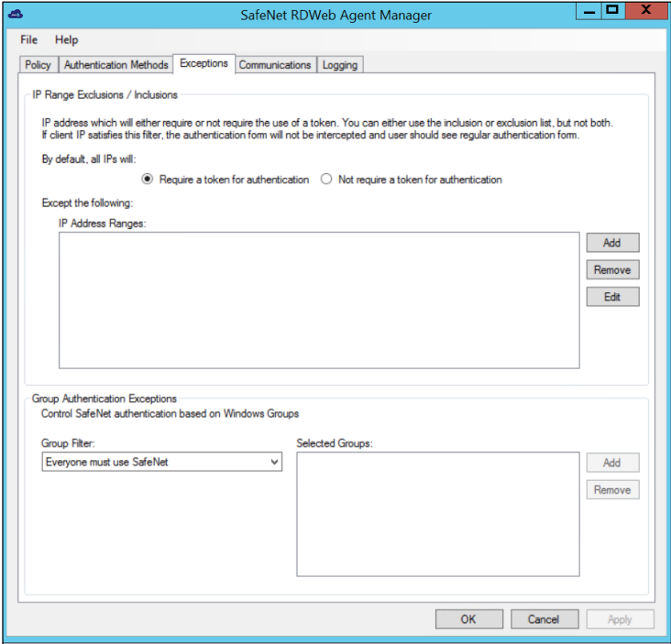
Task: Remove the selected IP address range
Action: [613, 270]
